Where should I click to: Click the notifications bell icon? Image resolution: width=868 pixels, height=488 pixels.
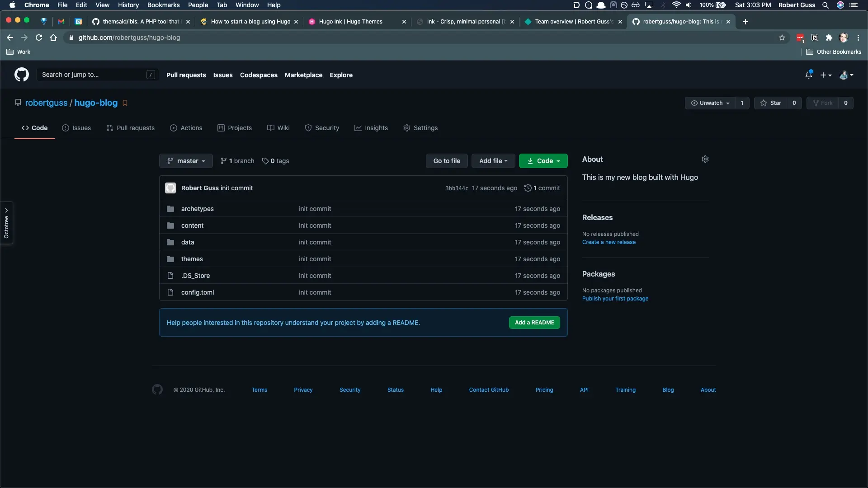(x=808, y=75)
